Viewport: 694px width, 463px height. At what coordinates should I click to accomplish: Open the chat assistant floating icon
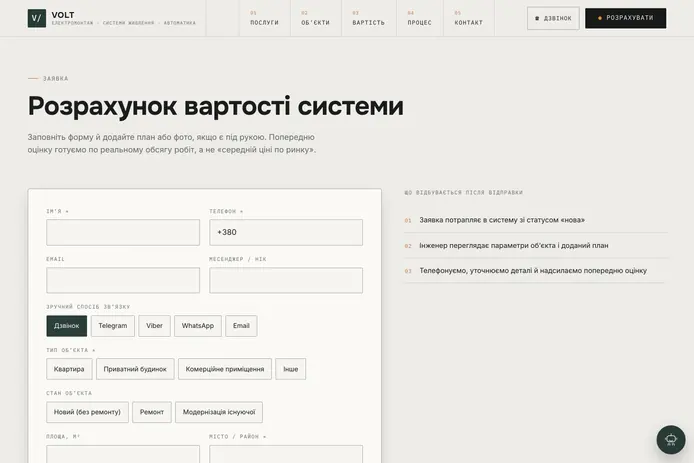point(671,440)
